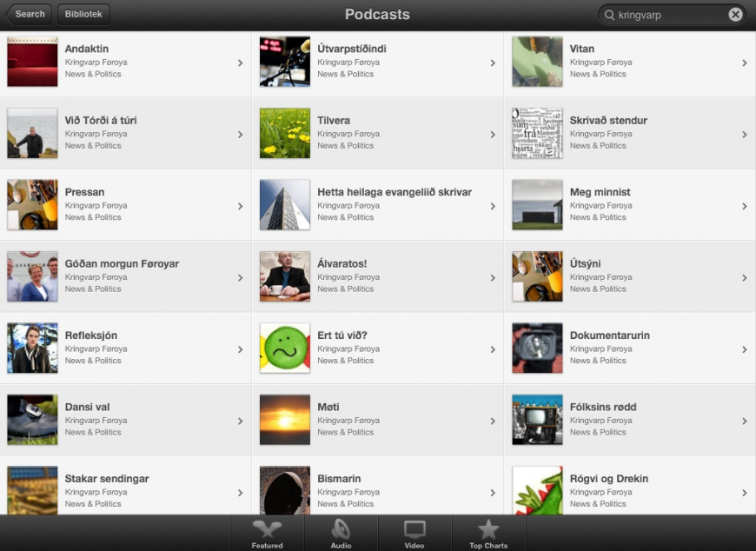Go back using the Search button
This screenshot has width=756, height=551.
[29, 14]
